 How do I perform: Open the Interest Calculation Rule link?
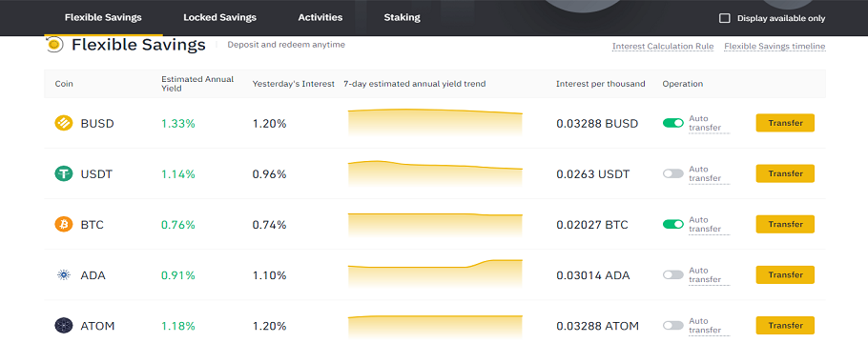point(663,47)
